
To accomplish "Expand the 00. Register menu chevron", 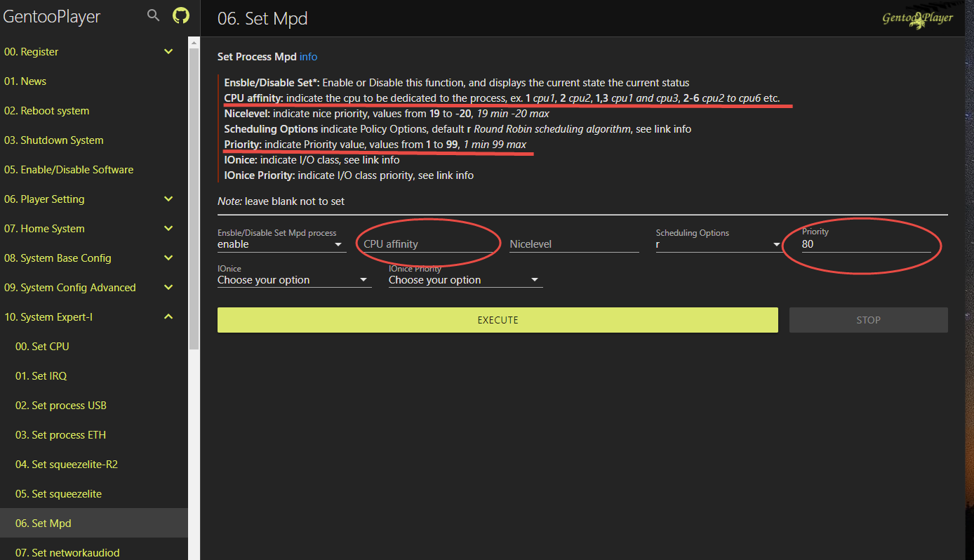I will click(x=168, y=52).
